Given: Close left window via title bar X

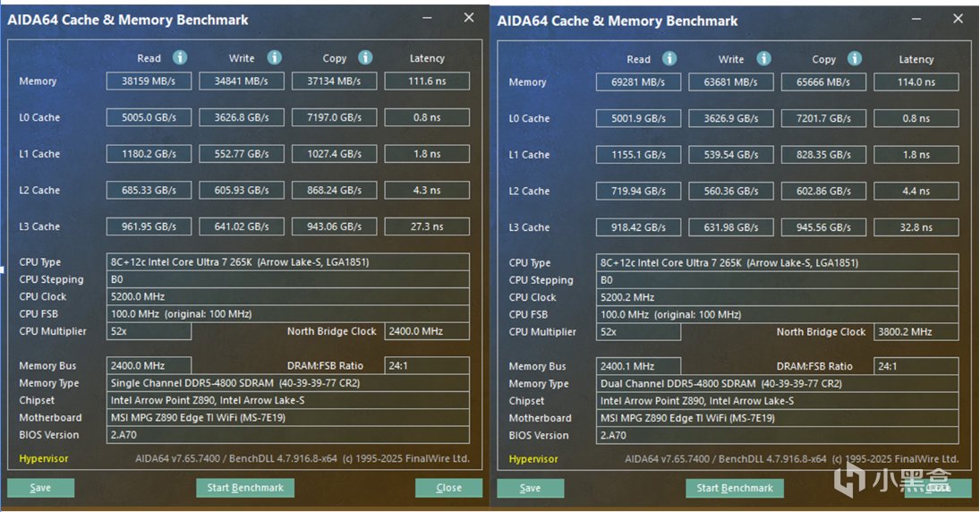Looking at the screenshot, I should [x=469, y=18].
